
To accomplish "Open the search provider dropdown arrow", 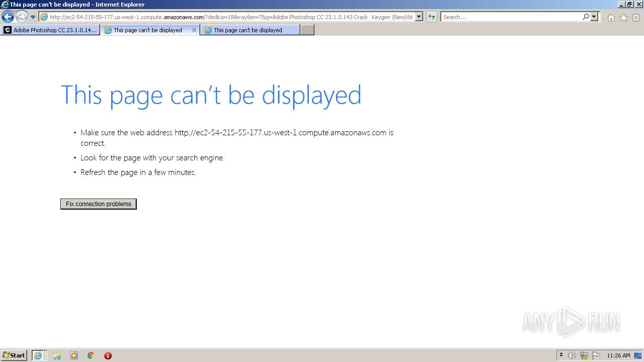I will [594, 17].
